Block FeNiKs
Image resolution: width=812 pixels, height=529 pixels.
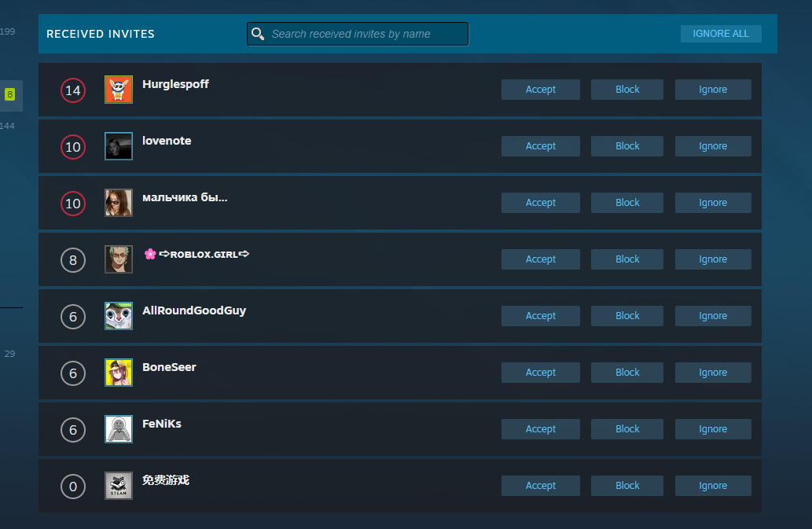[x=627, y=429]
